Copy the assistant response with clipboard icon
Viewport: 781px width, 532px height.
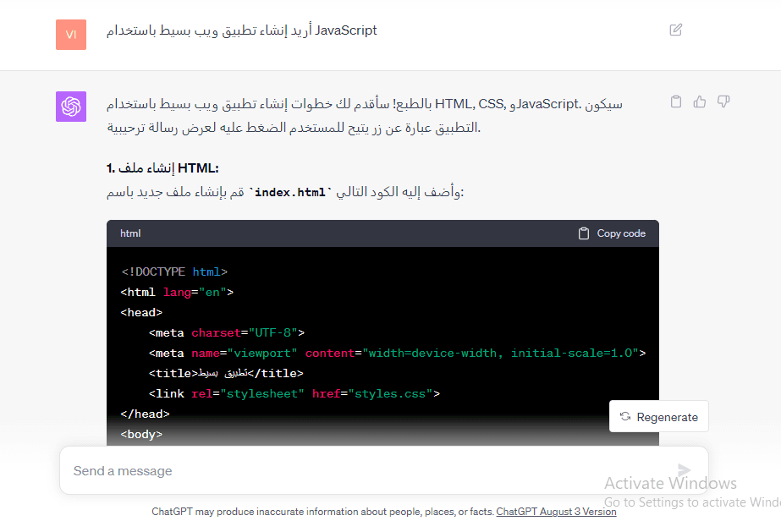point(676,101)
